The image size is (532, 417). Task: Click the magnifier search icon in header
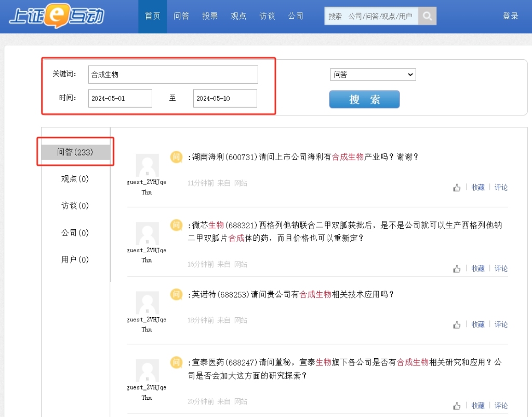tap(427, 16)
